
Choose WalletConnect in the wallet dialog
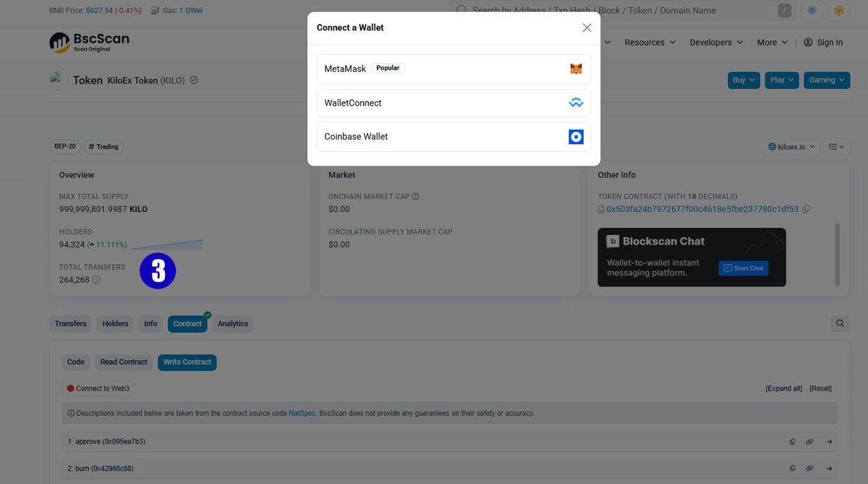(454, 103)
